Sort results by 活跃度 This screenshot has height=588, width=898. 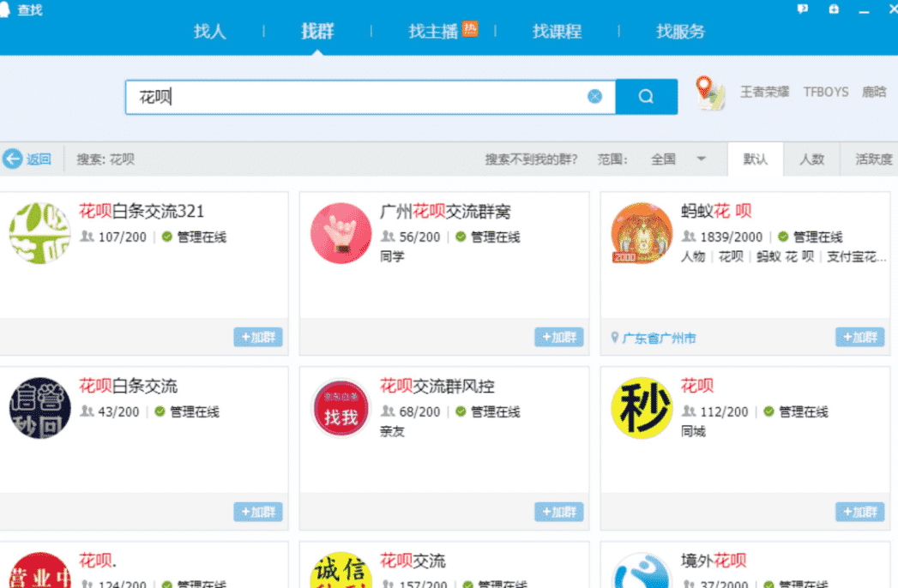tap(873, 159)
